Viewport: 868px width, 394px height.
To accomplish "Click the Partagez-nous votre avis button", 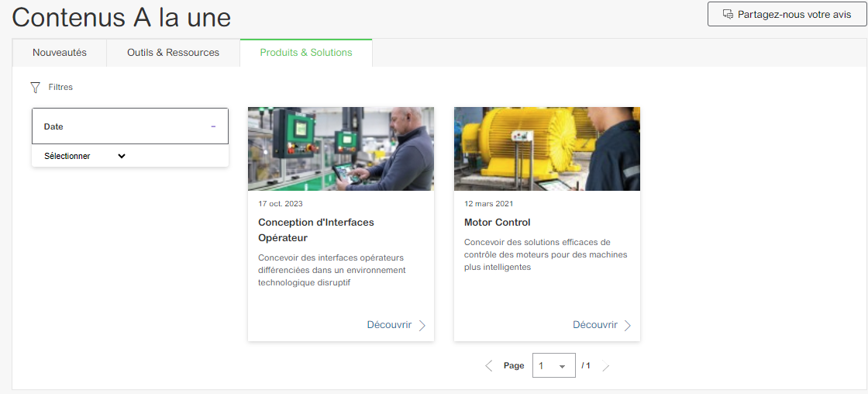I will point(787,14).
